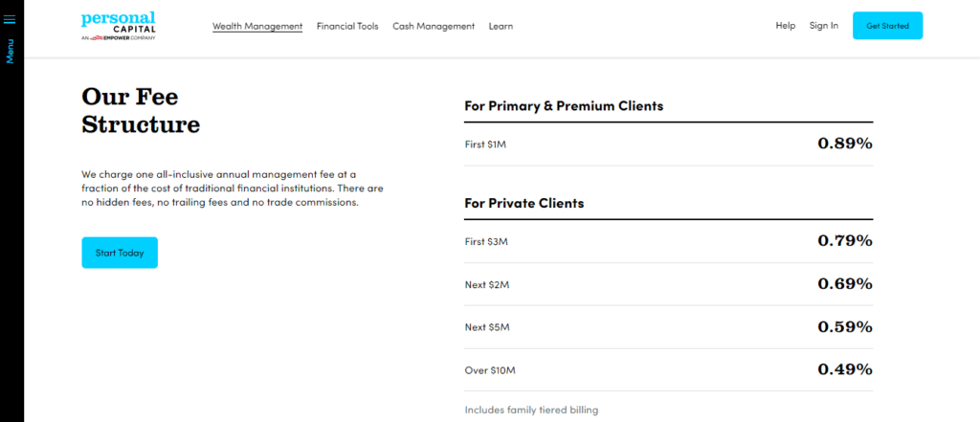
Task: Click the For Private Clients heading
Action: (x=524, y=203)
